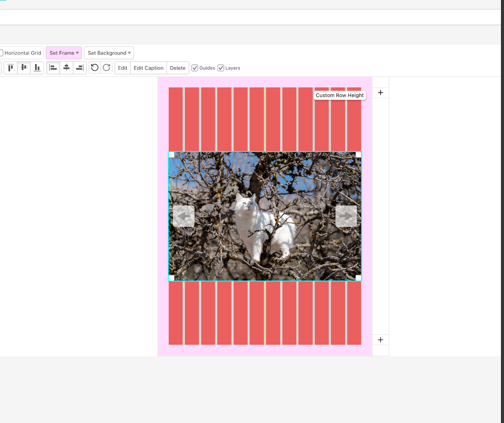Go to next image with right arrow
The image size is (504, 423).
pos(346,216)
